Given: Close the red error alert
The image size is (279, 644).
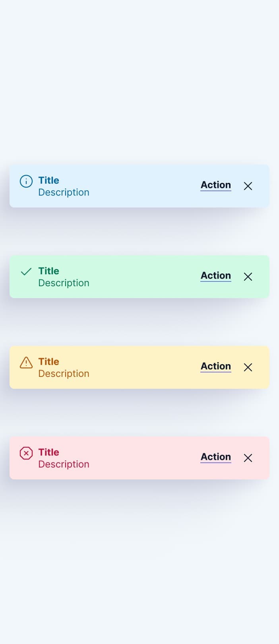Looking at the screenshot, I should tap(248, 458).
